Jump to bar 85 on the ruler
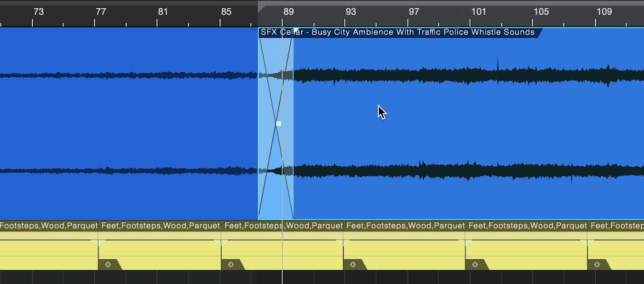644x284 pixels. click(226, 12)
